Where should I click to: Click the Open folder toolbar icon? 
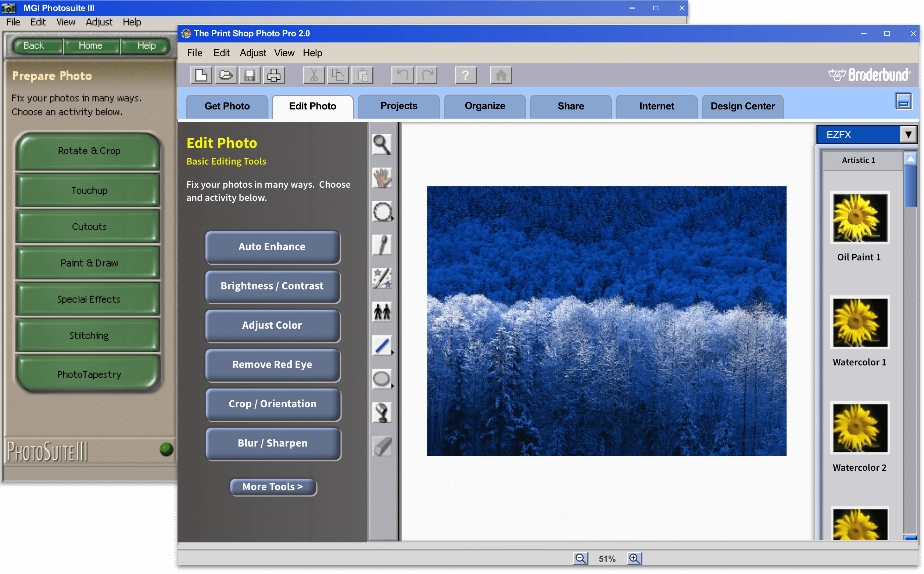pos(226,75)
